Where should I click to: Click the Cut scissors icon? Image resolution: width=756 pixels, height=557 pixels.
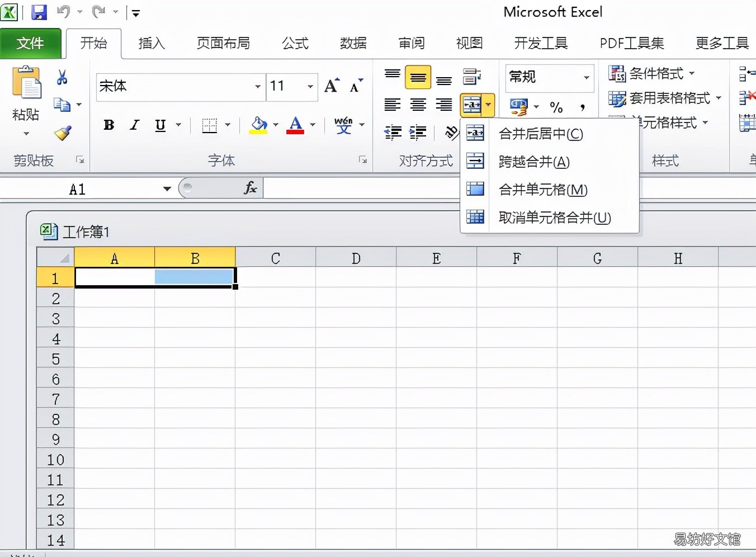click(62, 77)
